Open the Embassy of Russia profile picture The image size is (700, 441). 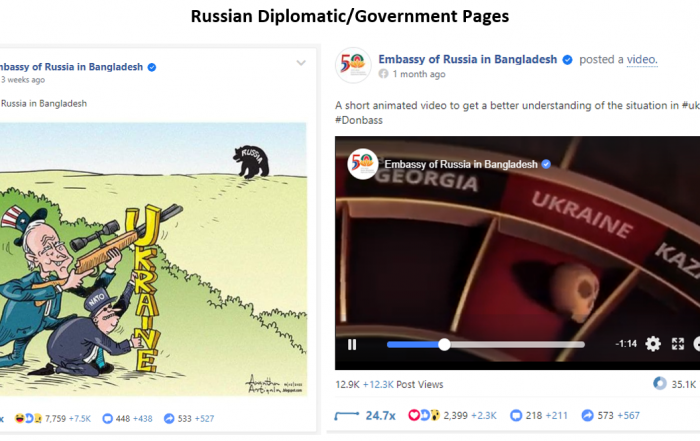tap(353, 66)
